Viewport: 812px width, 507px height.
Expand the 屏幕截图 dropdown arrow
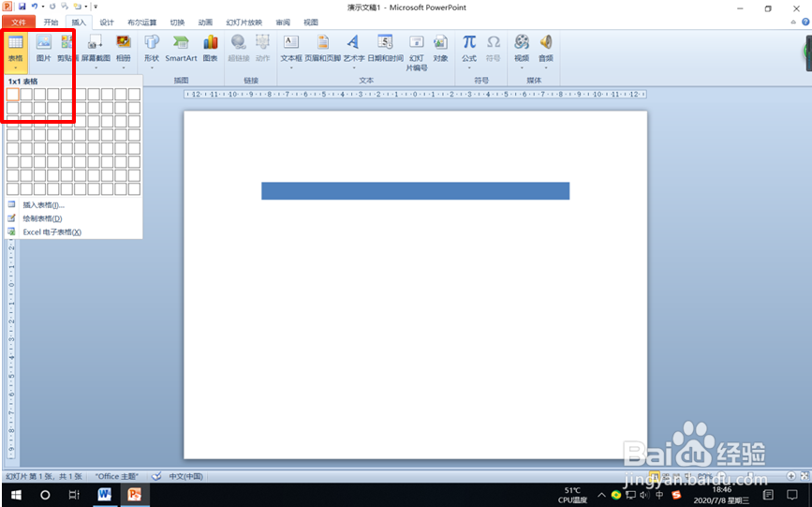[x=96, y=67]
